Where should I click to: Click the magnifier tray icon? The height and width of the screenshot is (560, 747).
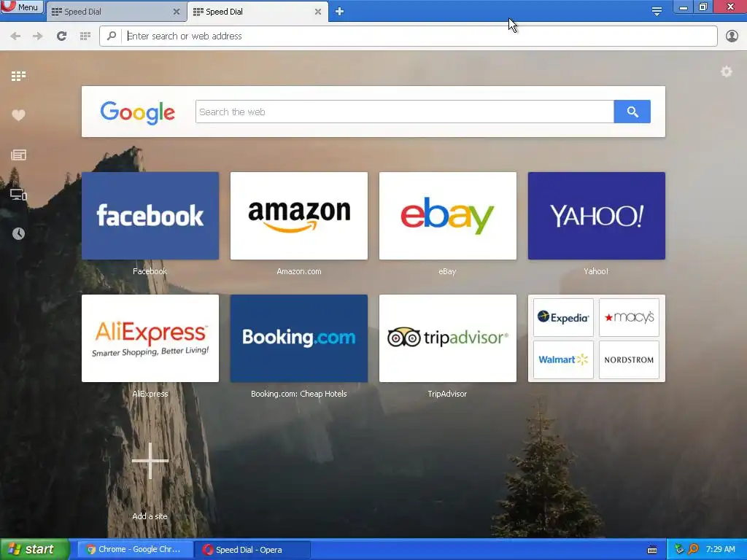[693, 550]
